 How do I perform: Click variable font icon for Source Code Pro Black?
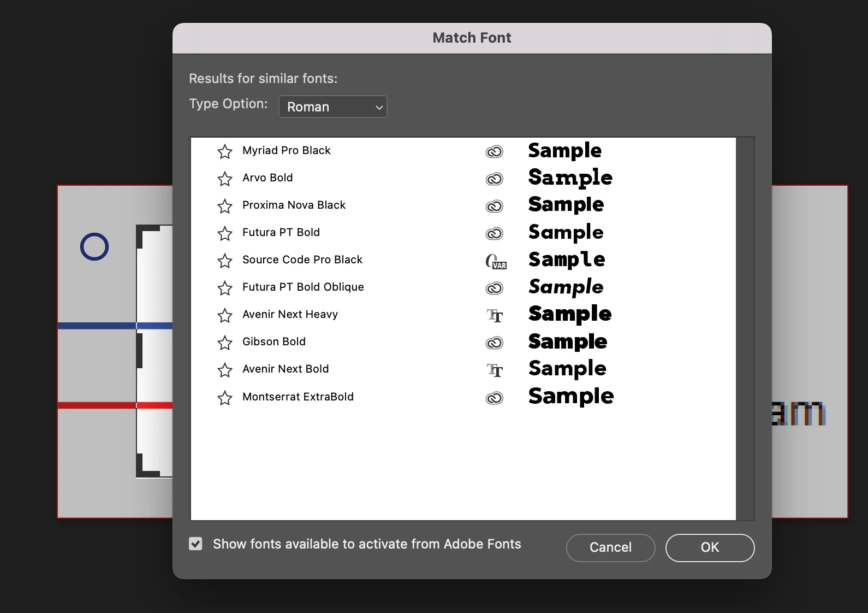coord(496,261)
